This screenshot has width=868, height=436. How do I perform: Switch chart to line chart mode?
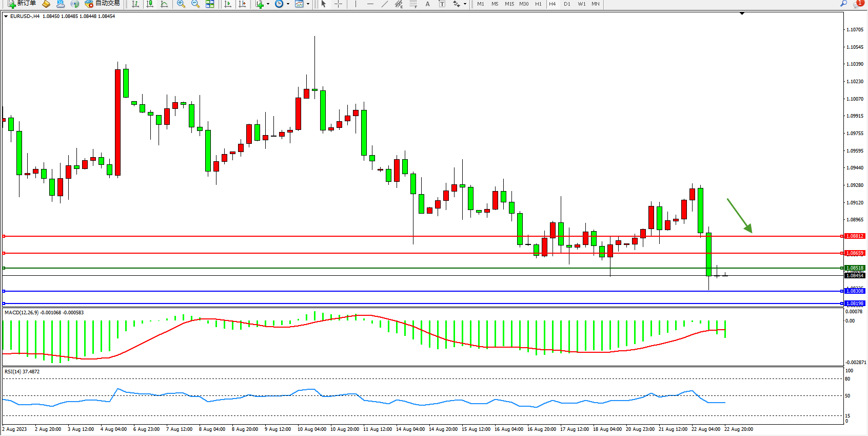[x=164, y=4]
